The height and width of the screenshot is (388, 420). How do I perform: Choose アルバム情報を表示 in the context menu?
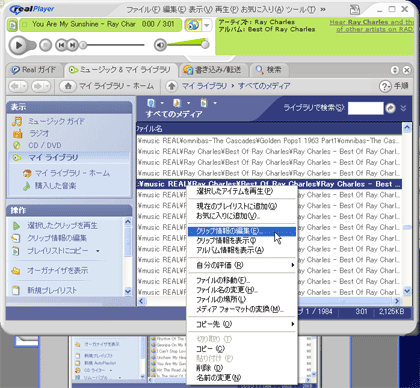coord(241,250)
